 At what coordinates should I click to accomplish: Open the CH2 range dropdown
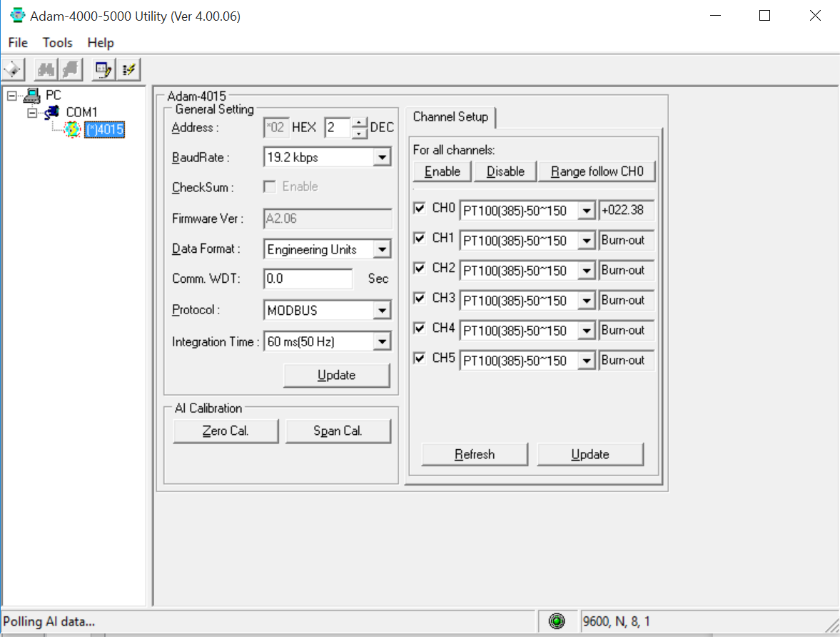(587, 271)
